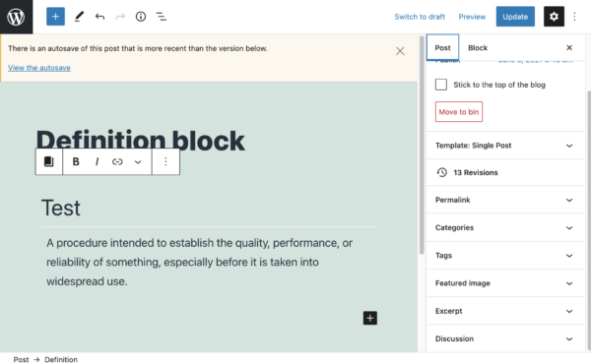Open block options three-dot menu
Image resolution: width=591 pixels, height=364 pixels.
[165, 162]
